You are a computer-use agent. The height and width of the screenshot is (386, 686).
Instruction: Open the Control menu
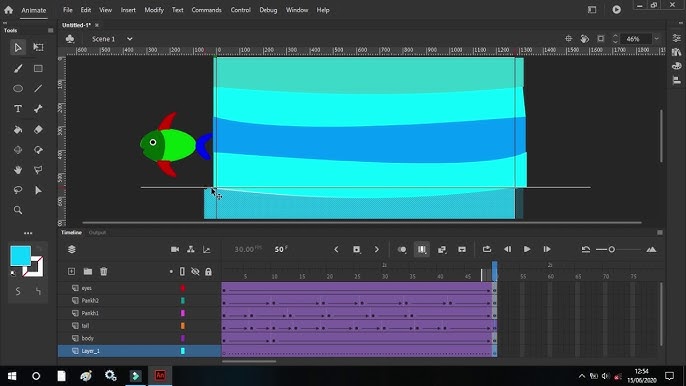coord(241,10)
